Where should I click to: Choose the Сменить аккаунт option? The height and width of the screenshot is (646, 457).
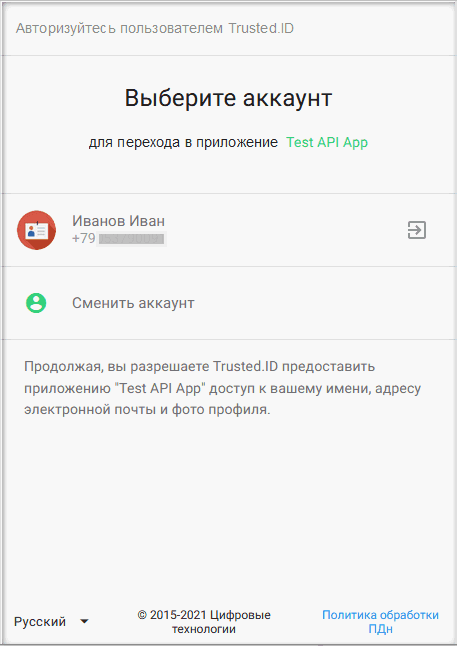pos(133,303)
